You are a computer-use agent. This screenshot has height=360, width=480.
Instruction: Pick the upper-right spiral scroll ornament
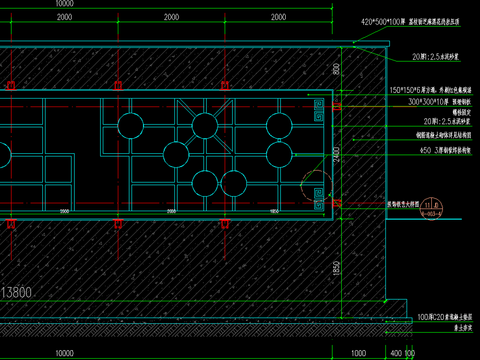(x=319, y=110)
